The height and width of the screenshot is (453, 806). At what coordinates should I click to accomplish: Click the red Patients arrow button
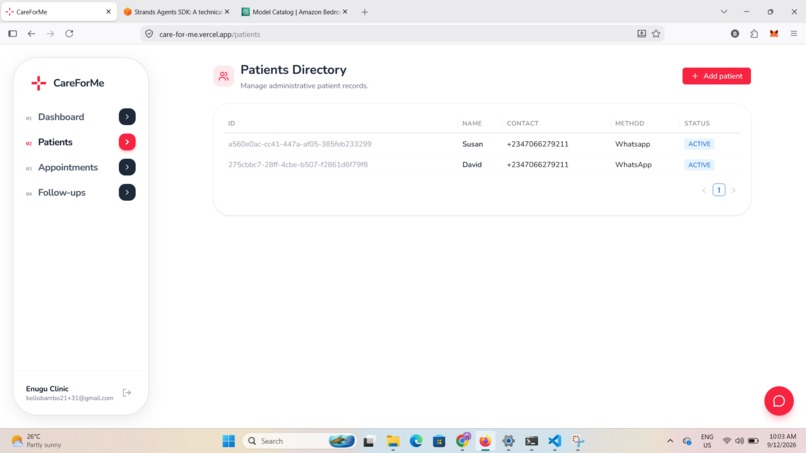pos(127,142)
